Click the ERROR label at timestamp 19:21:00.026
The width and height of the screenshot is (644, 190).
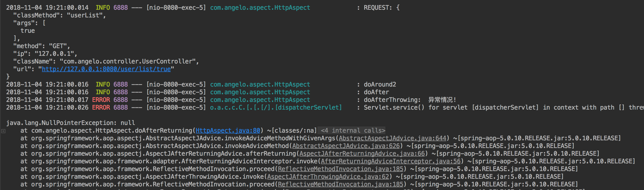coord(101,108)
